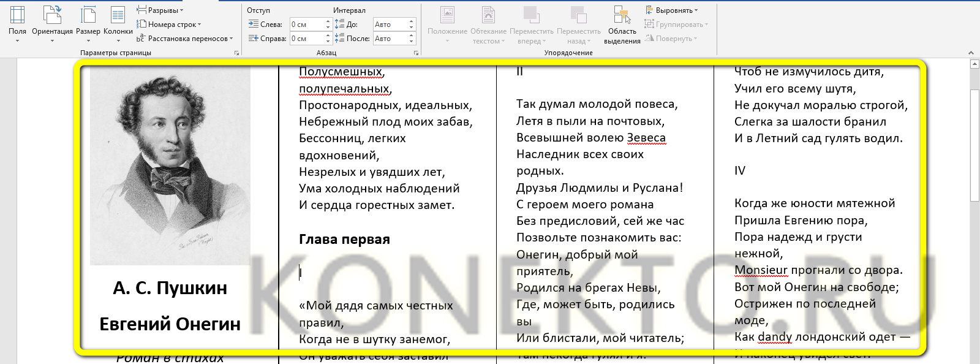Open the Выровнять align dropdown
The image size is (980, 364).
(x=671, y=10)
